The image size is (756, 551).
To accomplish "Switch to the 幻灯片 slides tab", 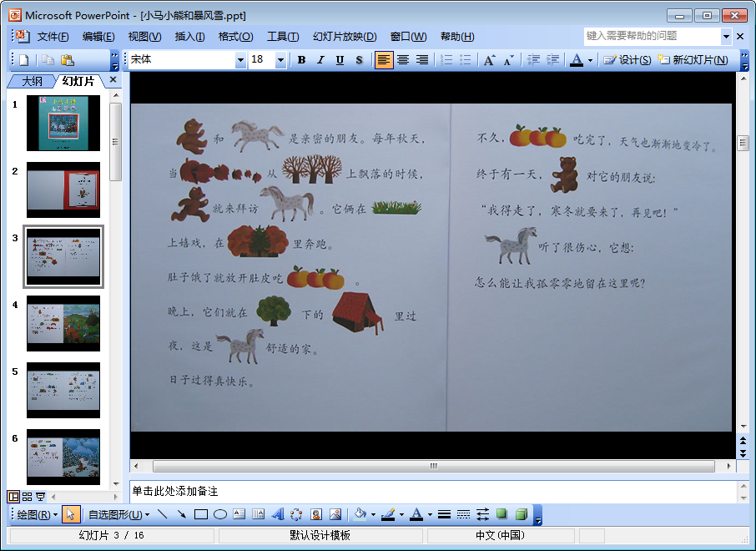I will 78,82.
